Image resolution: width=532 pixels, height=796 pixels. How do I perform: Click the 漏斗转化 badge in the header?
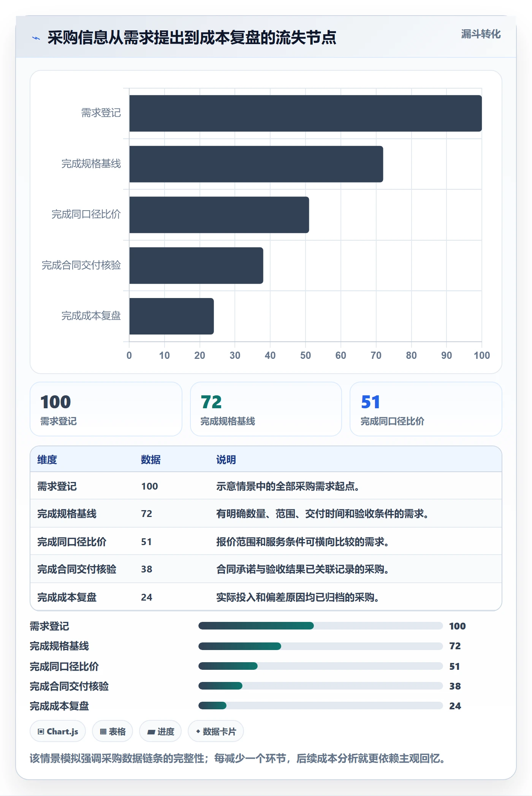click(481, 34)
